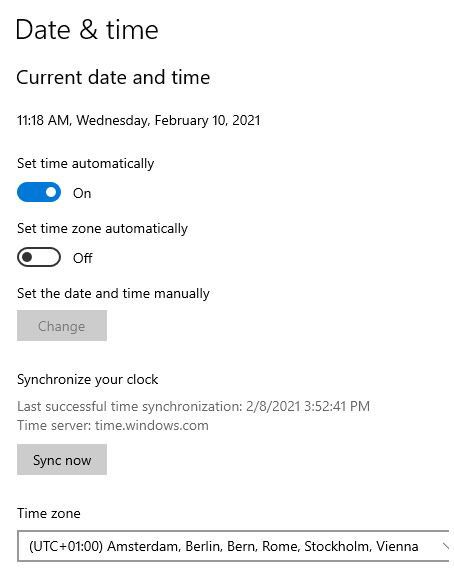Click the Sync now button
The height and width of the screenshot is (572, 454).
click(62, 460)
